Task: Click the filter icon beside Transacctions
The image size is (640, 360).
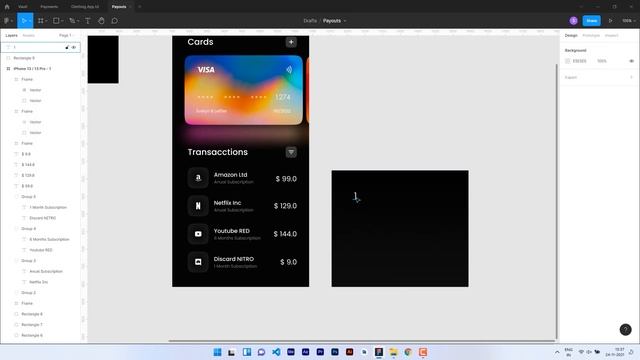Action: tap(291, 152)
